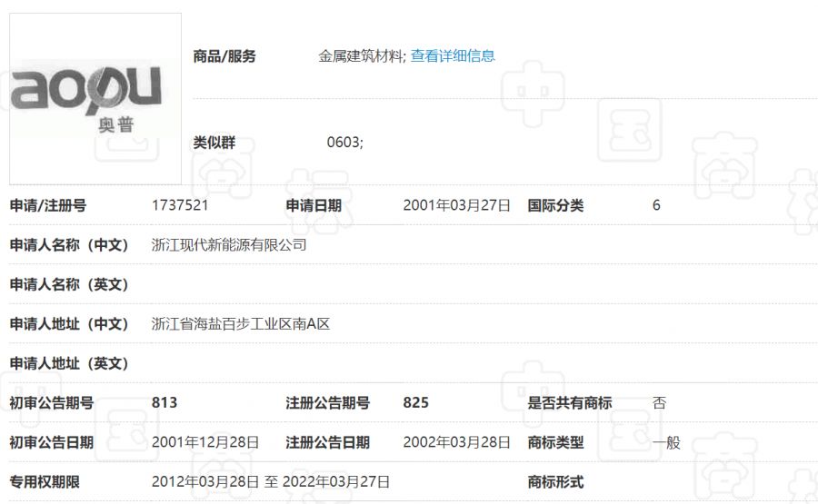Click the 是否共有商标 label
Screen dimensions: 818x504
pos(570,403)
